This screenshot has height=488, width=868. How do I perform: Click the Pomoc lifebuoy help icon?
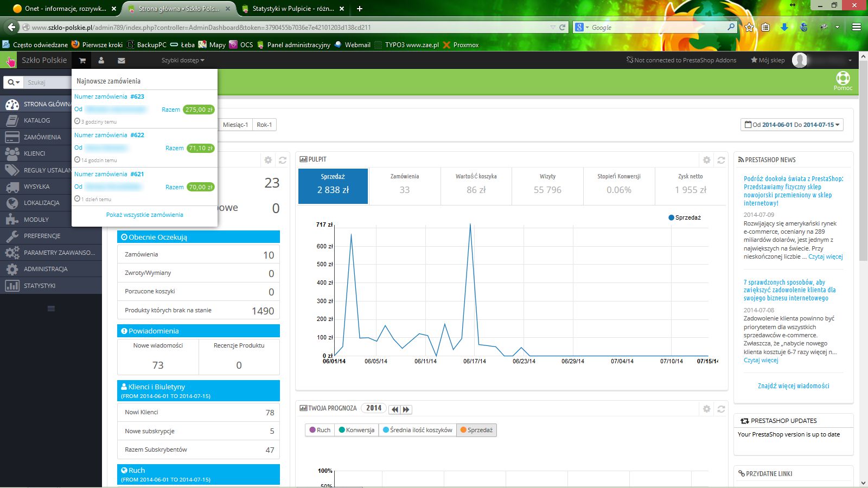843,78
